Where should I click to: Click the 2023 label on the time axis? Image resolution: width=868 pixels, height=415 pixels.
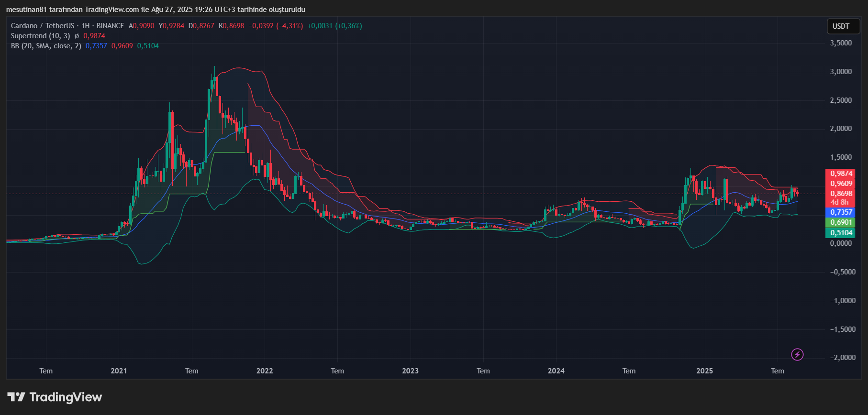pos(410,371)
